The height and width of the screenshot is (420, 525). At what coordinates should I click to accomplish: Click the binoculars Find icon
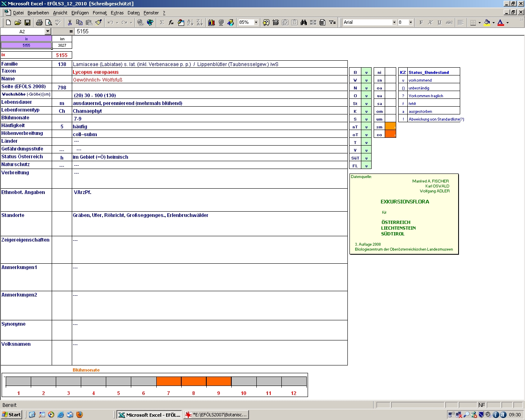click(x=304, y=23)
